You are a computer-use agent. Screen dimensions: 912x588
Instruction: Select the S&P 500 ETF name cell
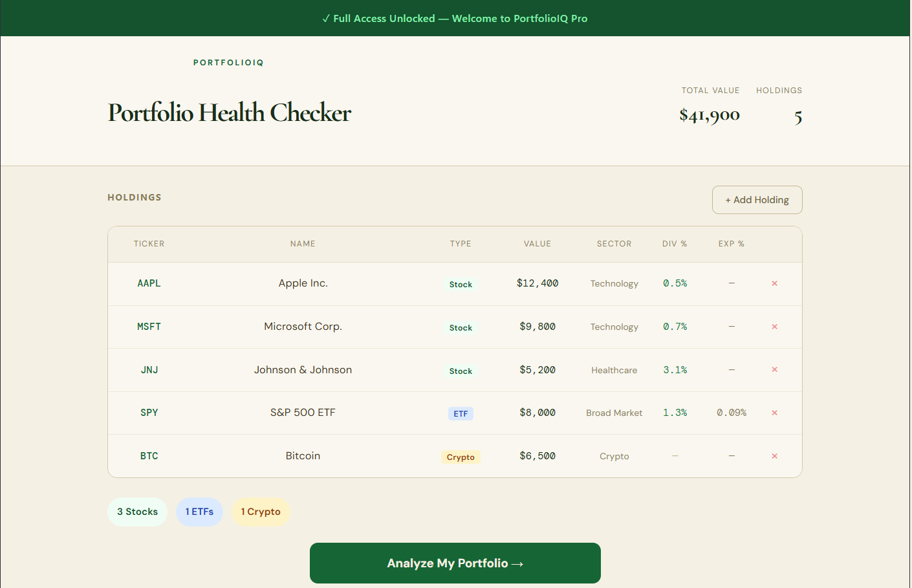303,413
